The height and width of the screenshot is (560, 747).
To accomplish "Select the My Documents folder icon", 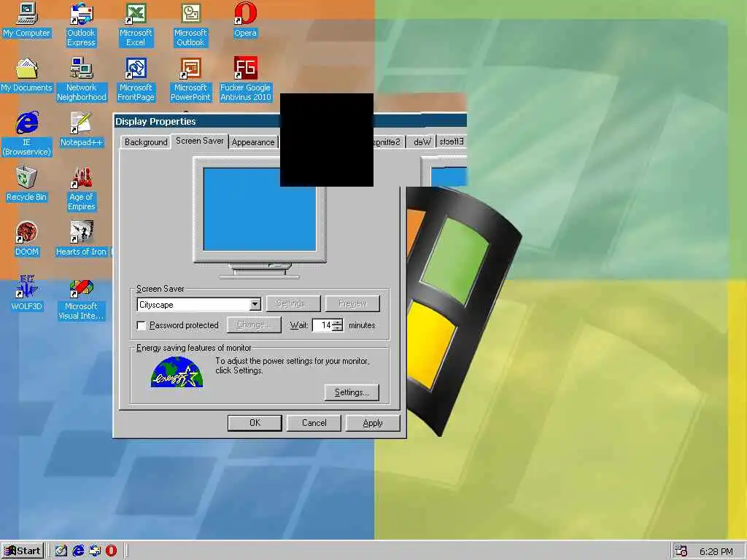I will coord(27,75).
